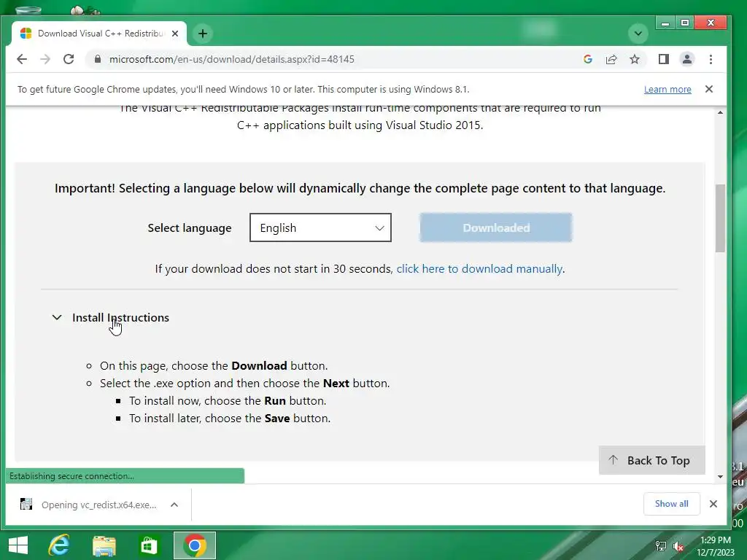Go back to the previous page

22,59
